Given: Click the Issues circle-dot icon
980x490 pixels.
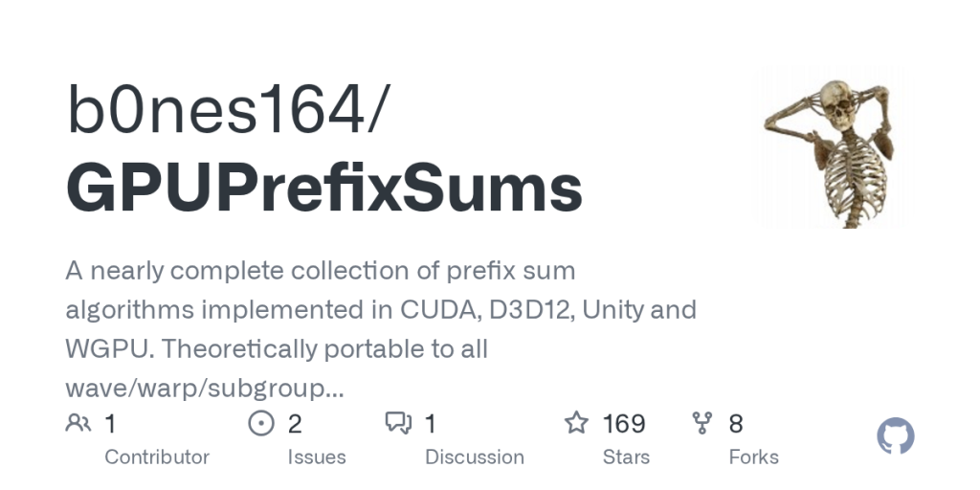Looking at the screenshot, I should coord(261,423).
